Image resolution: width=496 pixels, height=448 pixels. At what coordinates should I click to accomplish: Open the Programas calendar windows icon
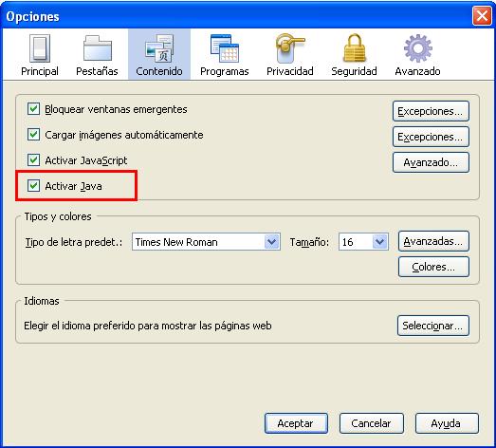[225, 48]
